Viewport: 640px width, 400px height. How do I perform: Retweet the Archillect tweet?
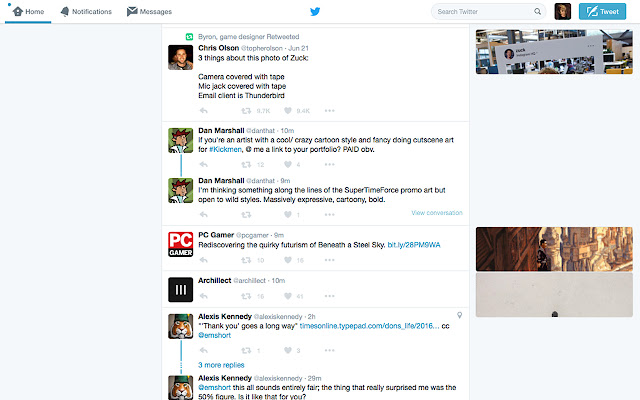pos(246,296)
